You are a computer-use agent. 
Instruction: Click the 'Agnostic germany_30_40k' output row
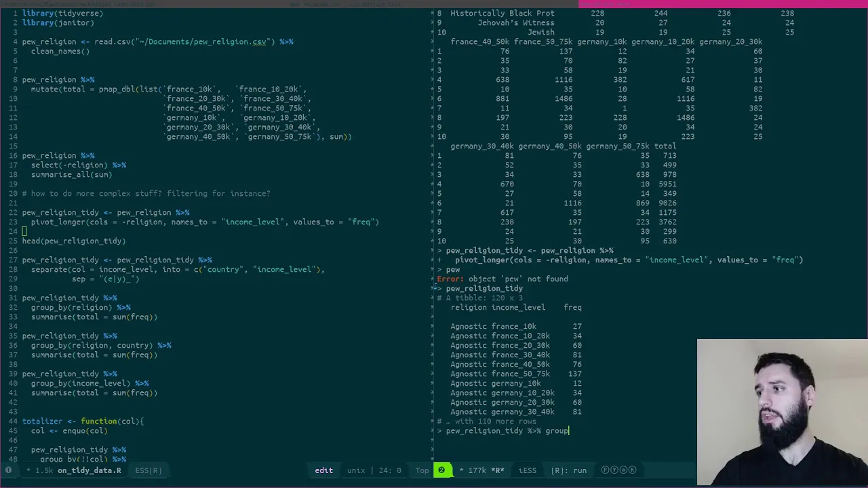coord(515,411)
